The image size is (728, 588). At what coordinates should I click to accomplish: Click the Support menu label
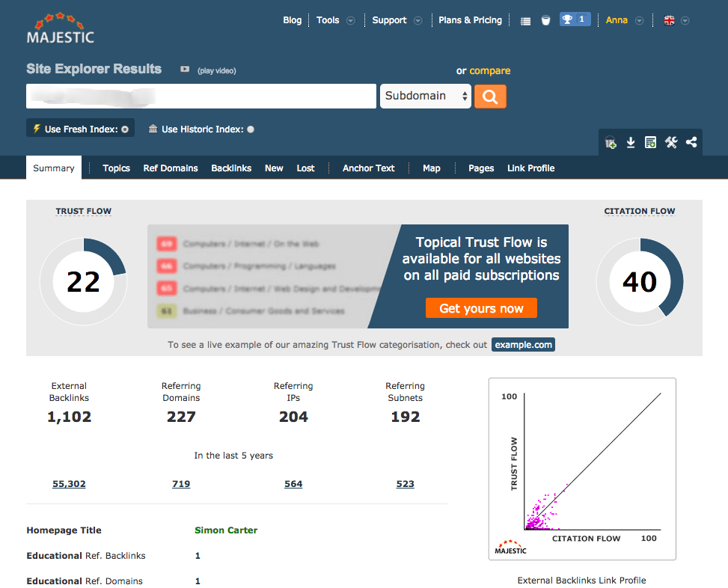tap(389, 20)
